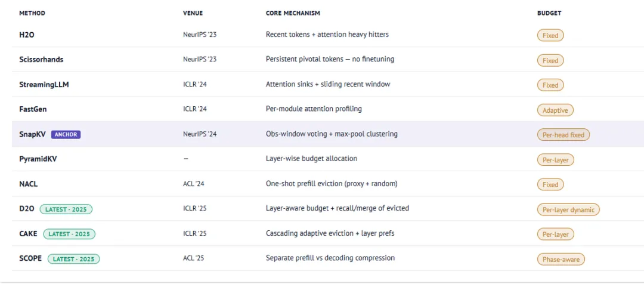The image size is (644, 284).
Task: Click the ANCHOR badge next to SnapKV
Action: click(66, 135)
